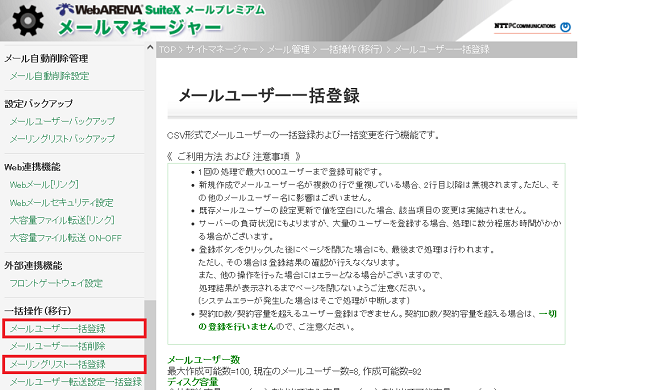Open 大容量ファイル転送[リンク] link
Viewport: 650px width, 390px height.
pyautogui.click(x=62, y=220)
